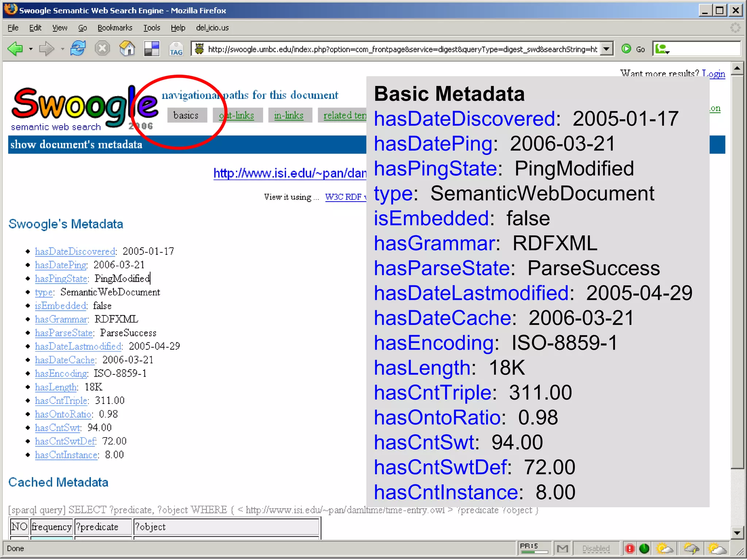The width and height of the screenshot is (747, 560).
Task: Click the red alert stop-sign status icon
Action: (x=630, y=548)
